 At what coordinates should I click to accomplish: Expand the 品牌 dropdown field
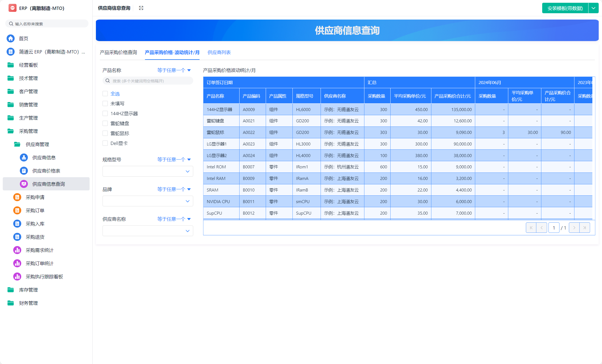(147, 201)
